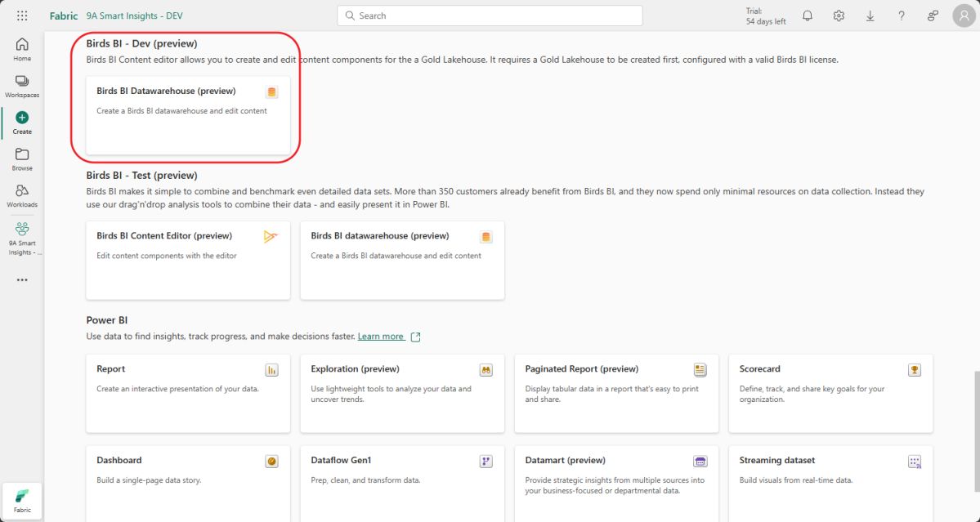Click the Exploration binoculars icon

[x=486, y=370]
